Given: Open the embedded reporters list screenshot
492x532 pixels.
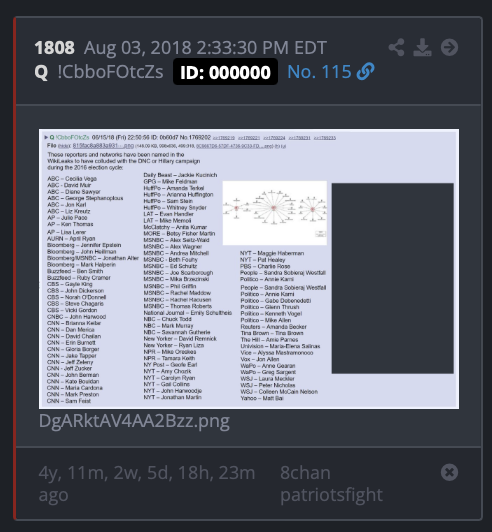Looking at the screenshot, I should click(249, 269).
